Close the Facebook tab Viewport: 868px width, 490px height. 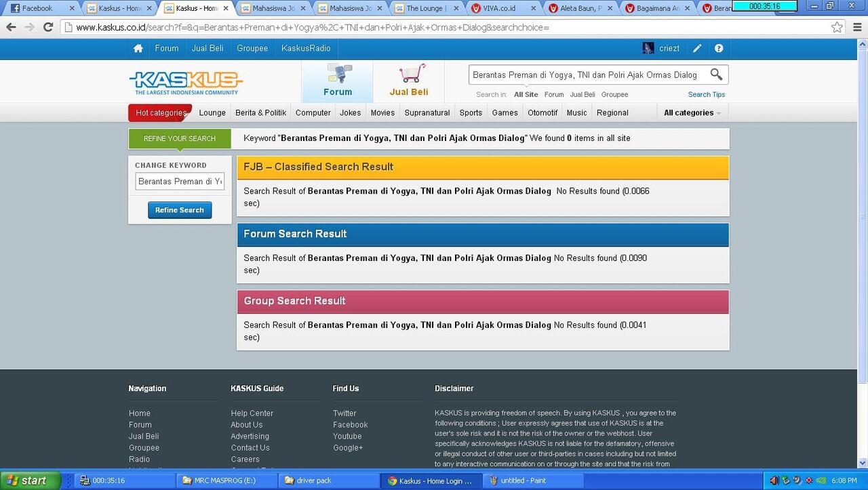coord(72,9)
